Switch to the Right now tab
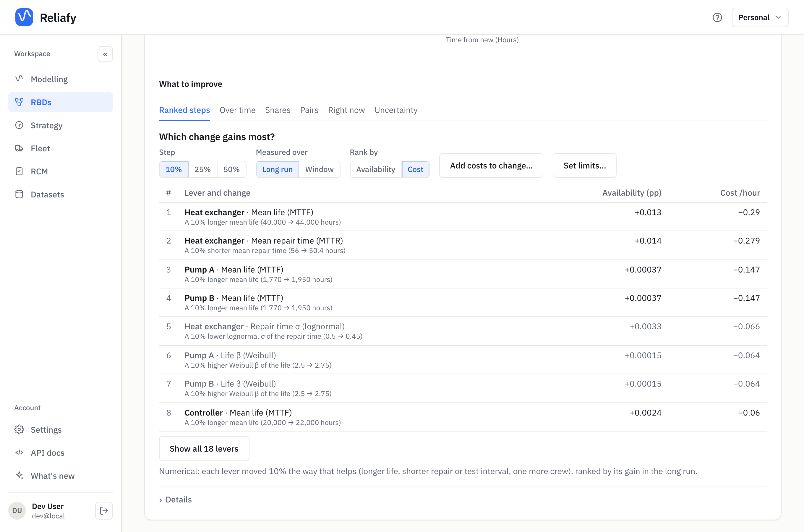Viewport: 804px width, 532px height. point(346,110)
